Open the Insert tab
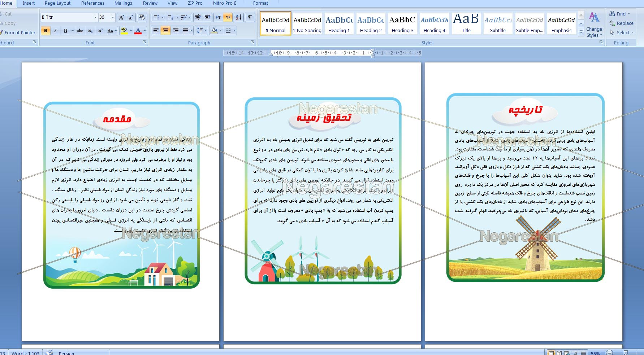Screen dimensions: 644x355 (29, 3)
